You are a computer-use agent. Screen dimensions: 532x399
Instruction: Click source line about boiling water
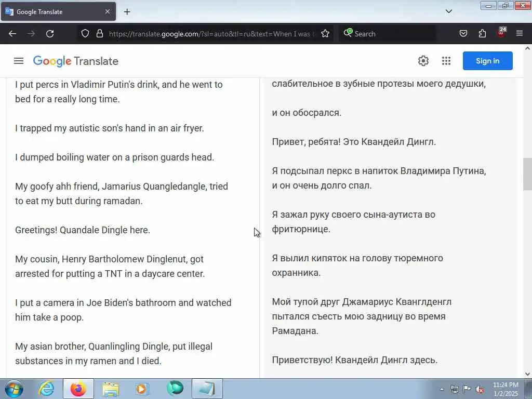pos(115,157)
